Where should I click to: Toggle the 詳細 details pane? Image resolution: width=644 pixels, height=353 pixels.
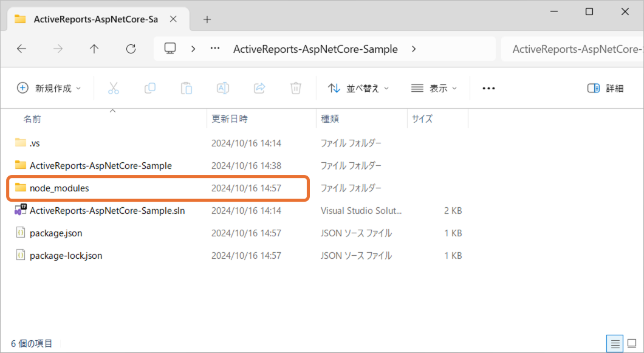click(x=605, y=88)
